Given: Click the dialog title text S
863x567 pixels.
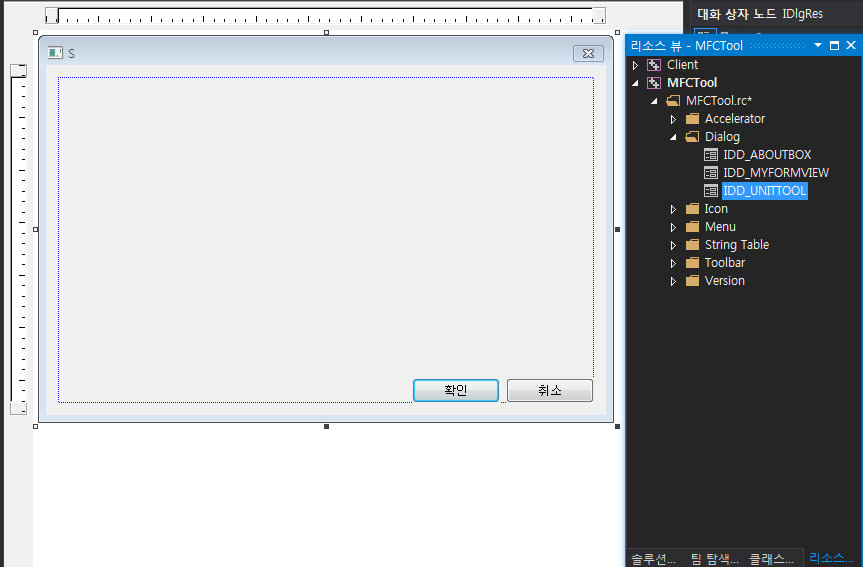Looking at the screenshot, I should pos(72,53).
